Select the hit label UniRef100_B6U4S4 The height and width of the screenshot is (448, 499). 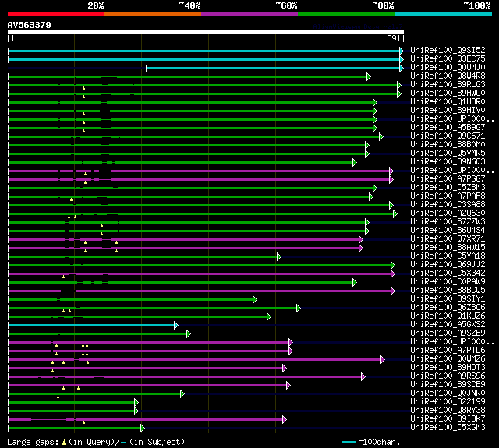pos(448,230)
